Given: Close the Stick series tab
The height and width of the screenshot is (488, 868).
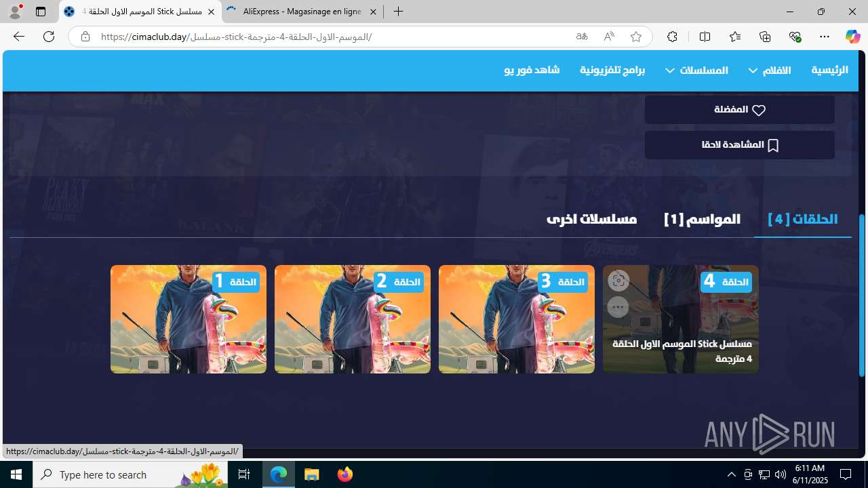Looking at the screenshot, I should click(x=211, y=12).
